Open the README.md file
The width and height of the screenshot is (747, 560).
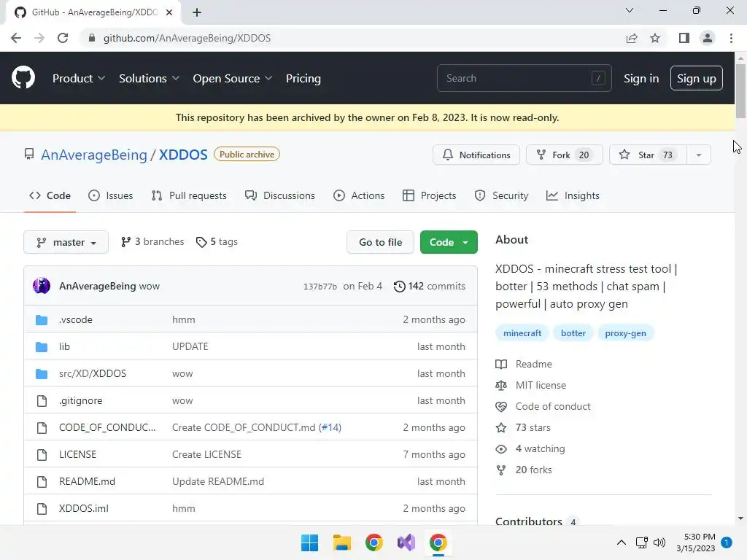point(88,481)
